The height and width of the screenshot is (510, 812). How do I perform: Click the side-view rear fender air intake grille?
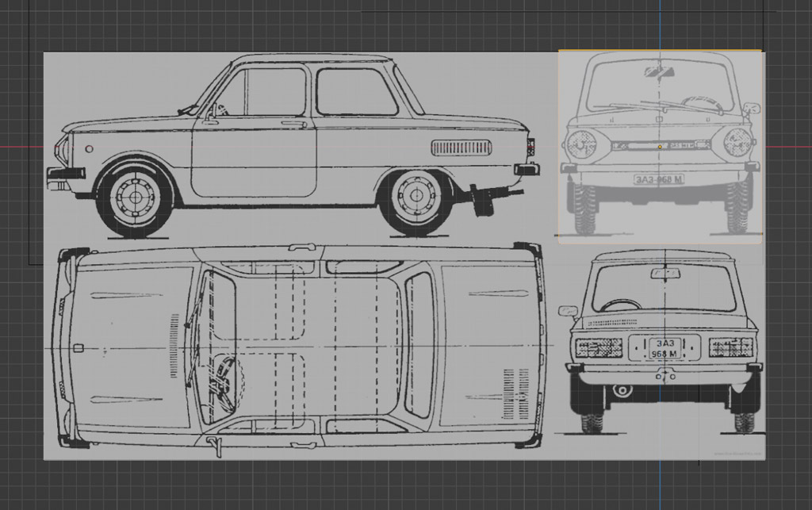[462, 148]
